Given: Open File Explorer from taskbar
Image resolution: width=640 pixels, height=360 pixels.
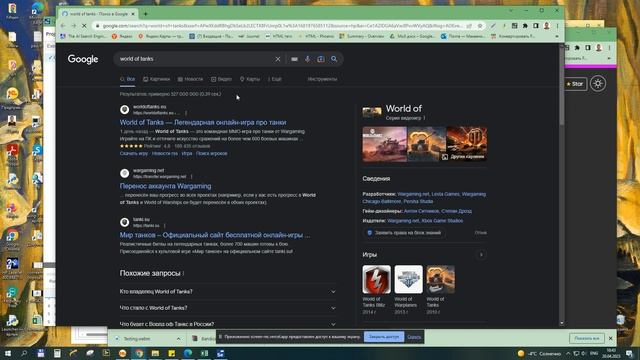Looking at the screenshot, I should [x=156, y=353].
